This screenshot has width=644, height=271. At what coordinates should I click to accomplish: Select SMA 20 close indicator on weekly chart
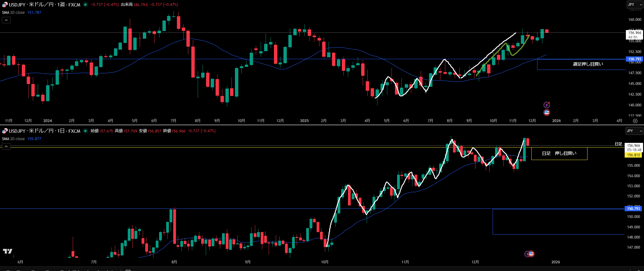[x=14, y=13]
